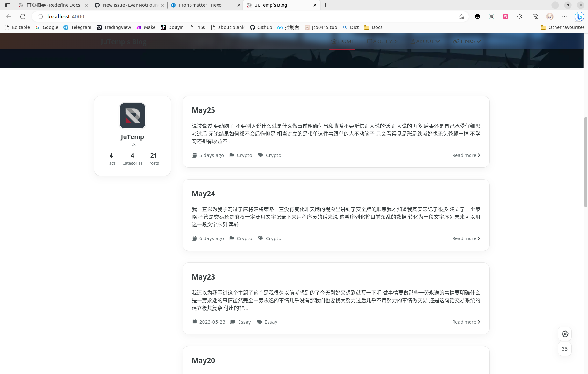Click Read more on the May25 post
588x374 pixels.
[466, 155]
